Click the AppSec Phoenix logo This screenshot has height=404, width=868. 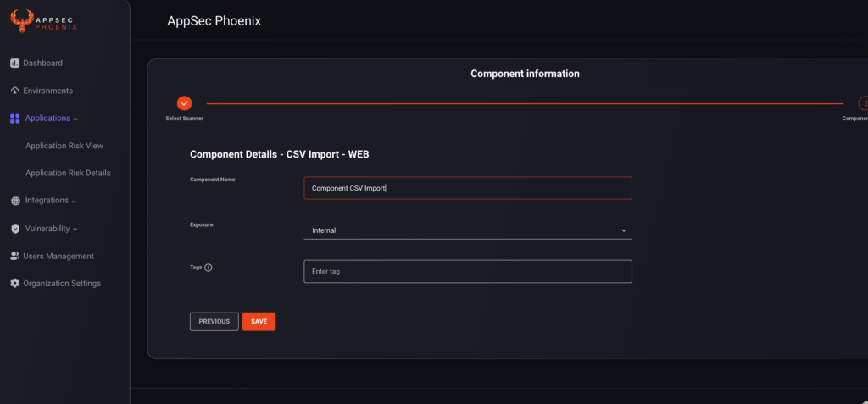pos(44,21)
